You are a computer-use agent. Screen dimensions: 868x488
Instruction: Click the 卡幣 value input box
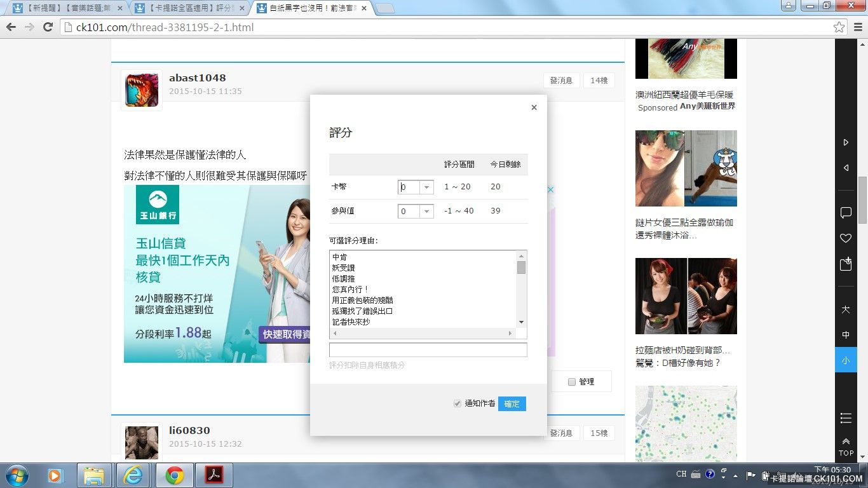tap(409, 187)
